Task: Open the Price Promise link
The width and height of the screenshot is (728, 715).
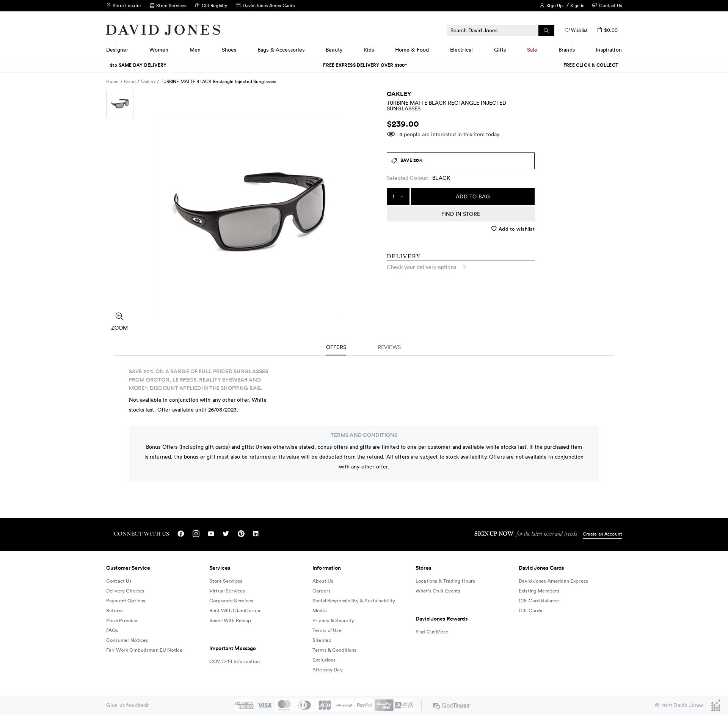Action: 122,621
